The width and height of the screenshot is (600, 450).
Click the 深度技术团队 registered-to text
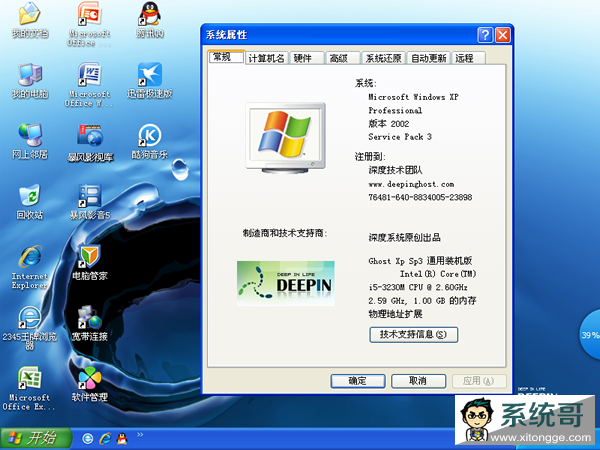pyautogui.click(x=395, y=170)
